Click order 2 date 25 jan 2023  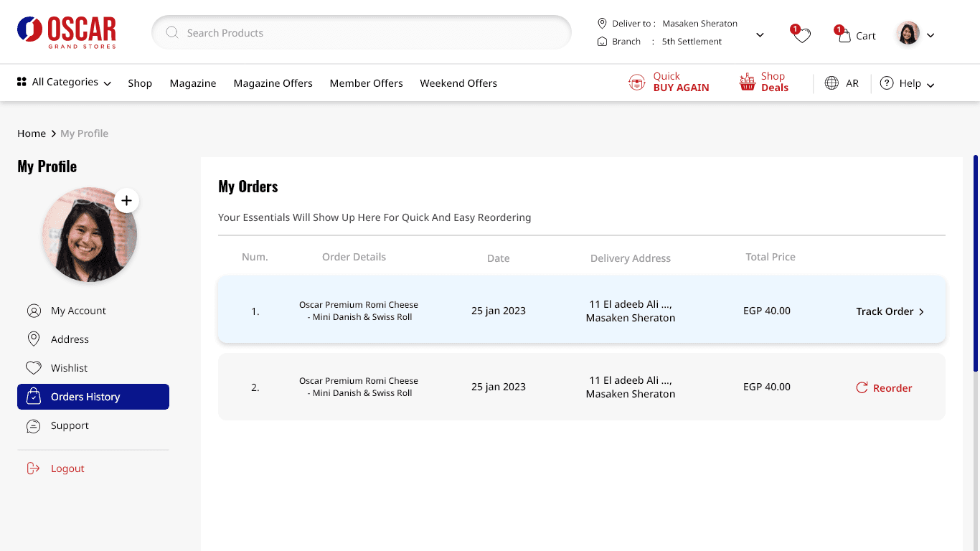[x=499, y=387]
